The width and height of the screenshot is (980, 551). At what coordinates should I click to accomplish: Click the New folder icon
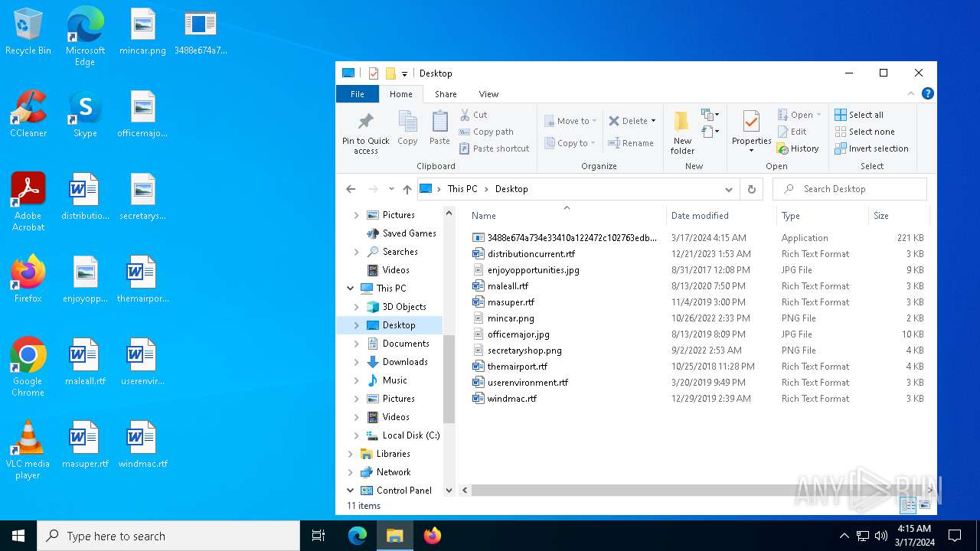pos(681,122)
